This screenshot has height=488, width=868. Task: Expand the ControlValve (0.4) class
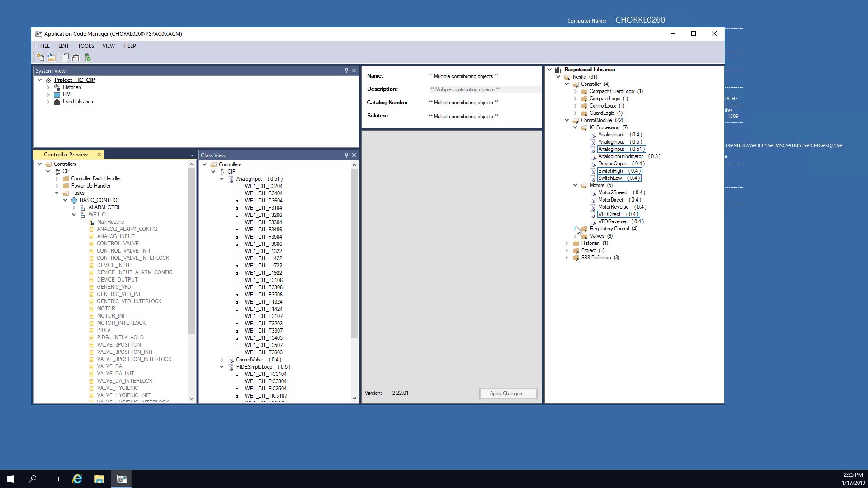[x=222, y=360]
